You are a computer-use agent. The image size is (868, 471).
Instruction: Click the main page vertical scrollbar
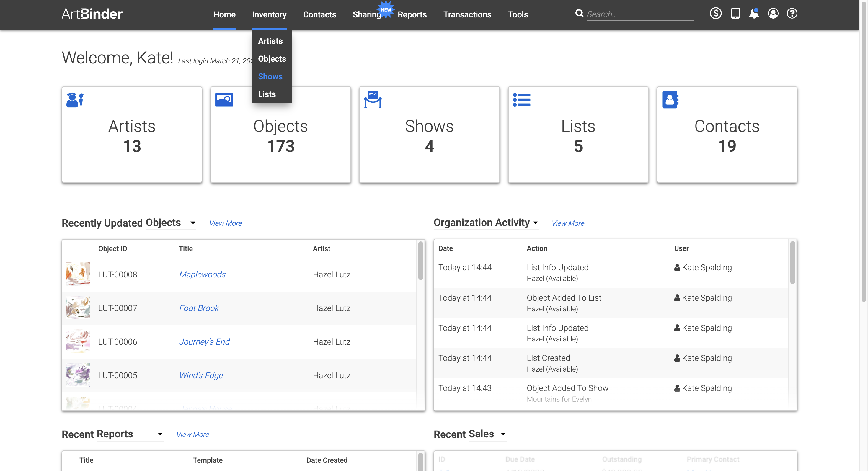[864, 152]
